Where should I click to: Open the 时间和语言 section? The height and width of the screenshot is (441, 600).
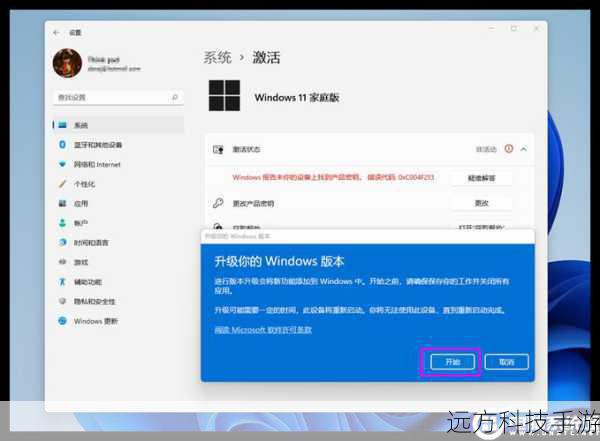pos(118,243)
